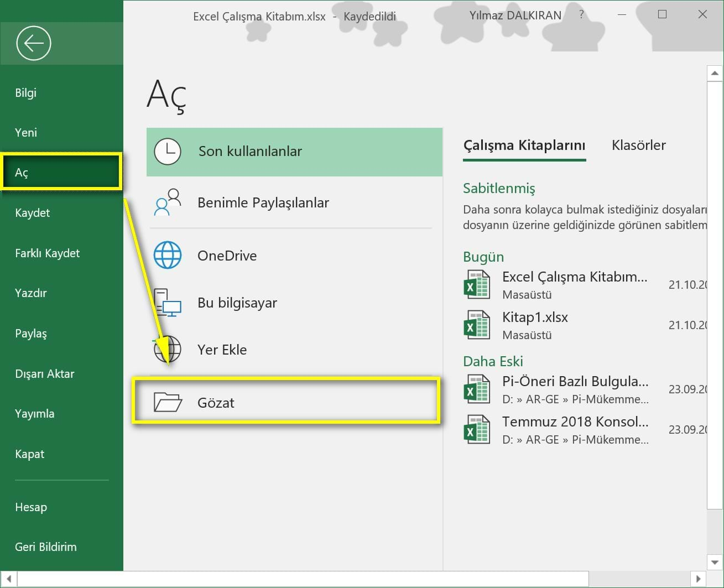Image resolution: width=724 pixels, height=588 pixels.
Task: Click the help question mark icon
Action: (581, 15)
